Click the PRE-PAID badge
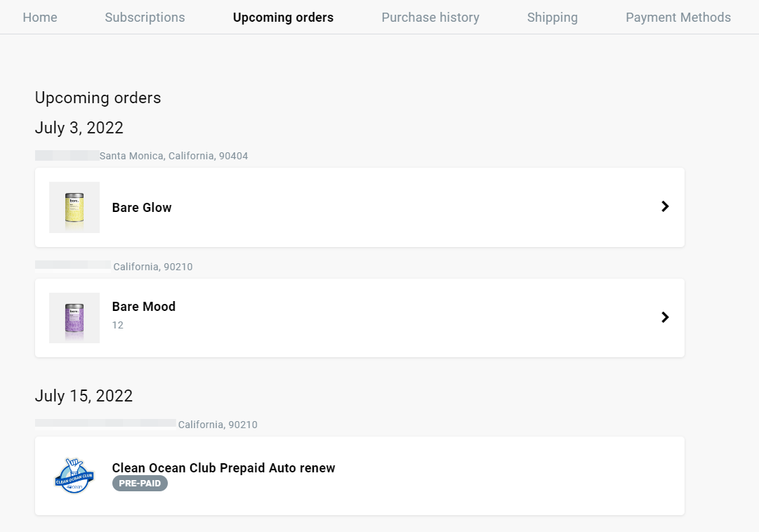Image resolution: width=759 pixels, height=532 pixels. tap(140, 483)
